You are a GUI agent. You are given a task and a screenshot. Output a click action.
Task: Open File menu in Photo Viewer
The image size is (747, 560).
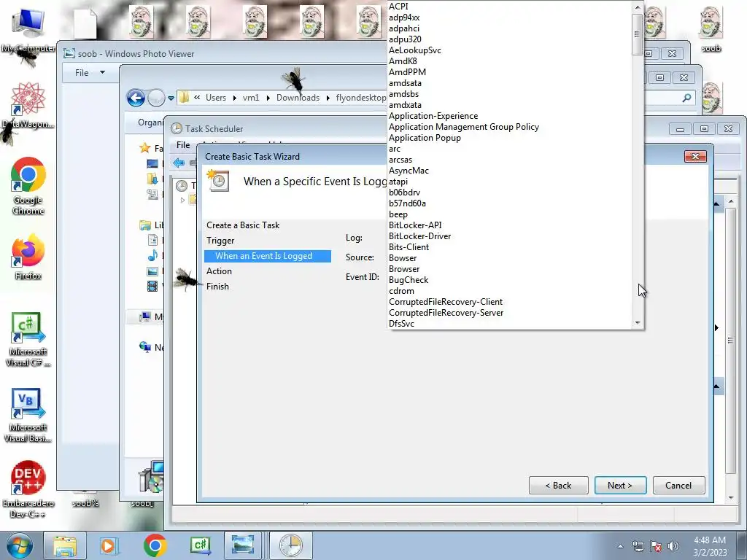pyautogui.click(x=90, y=72)
